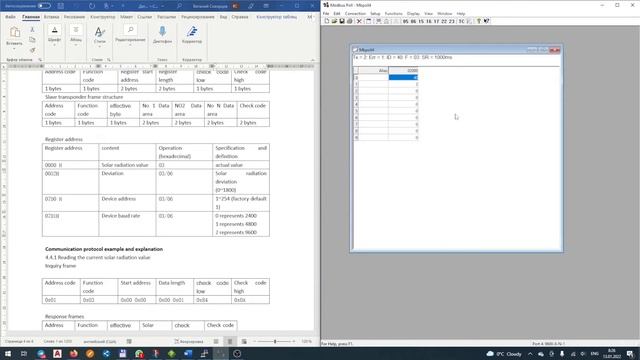This screenshot has width=640, height=360.
Task: Click New document icon in Modbus Poll toolbar
Action: 327,21
